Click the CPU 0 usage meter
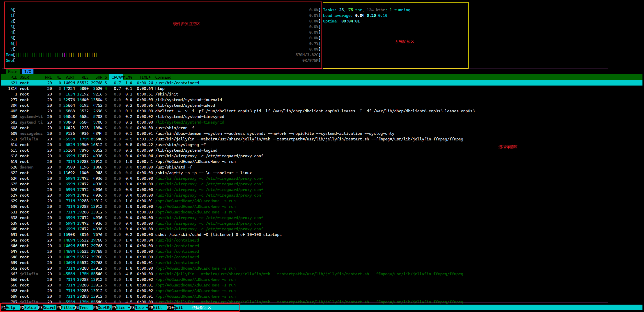The image size is (644, 312). coord(165,10)
